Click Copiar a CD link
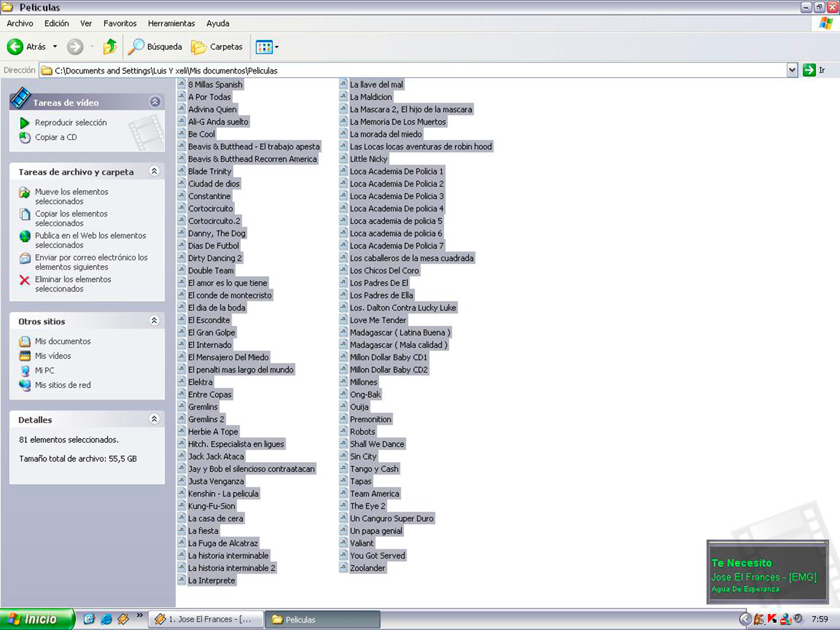 coord(56,137)
